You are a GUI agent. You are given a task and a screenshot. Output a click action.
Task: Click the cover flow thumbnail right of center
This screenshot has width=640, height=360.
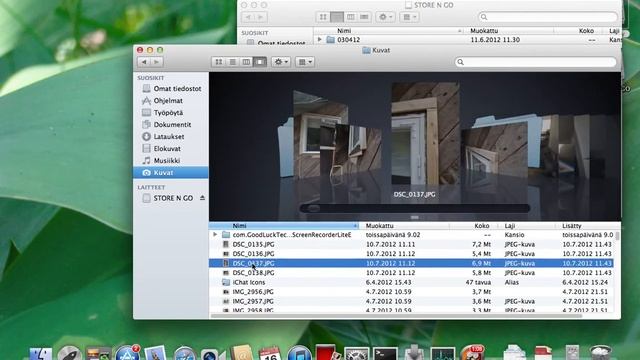(x=495, y=150)
